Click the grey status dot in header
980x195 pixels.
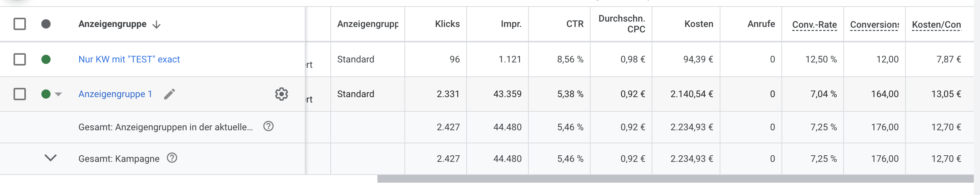46,24
